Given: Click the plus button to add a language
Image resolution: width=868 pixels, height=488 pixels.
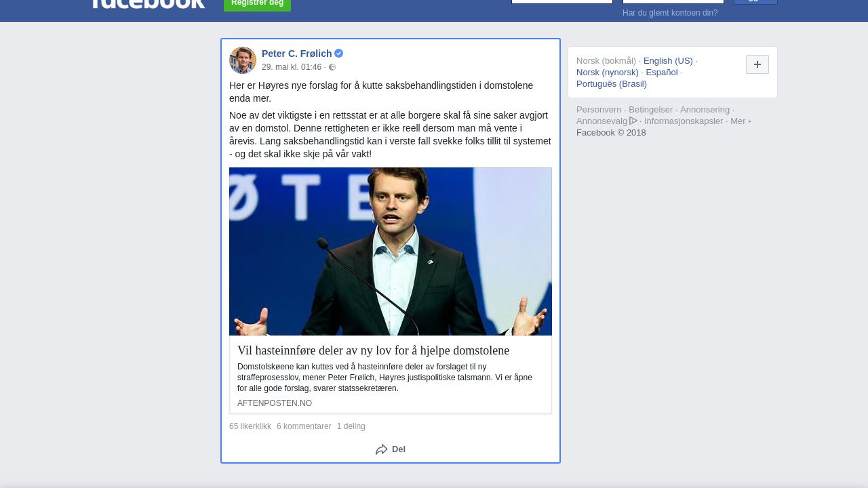Looking at the screenshot, I should point(757,64).
